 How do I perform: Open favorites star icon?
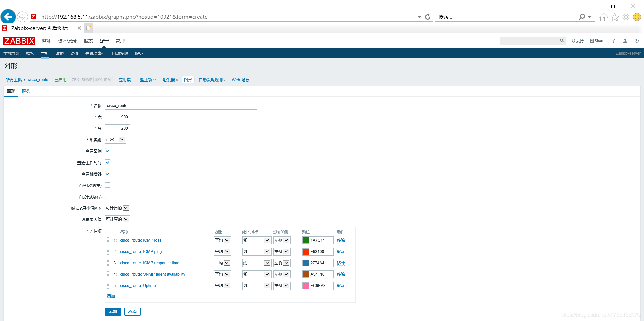614,17
